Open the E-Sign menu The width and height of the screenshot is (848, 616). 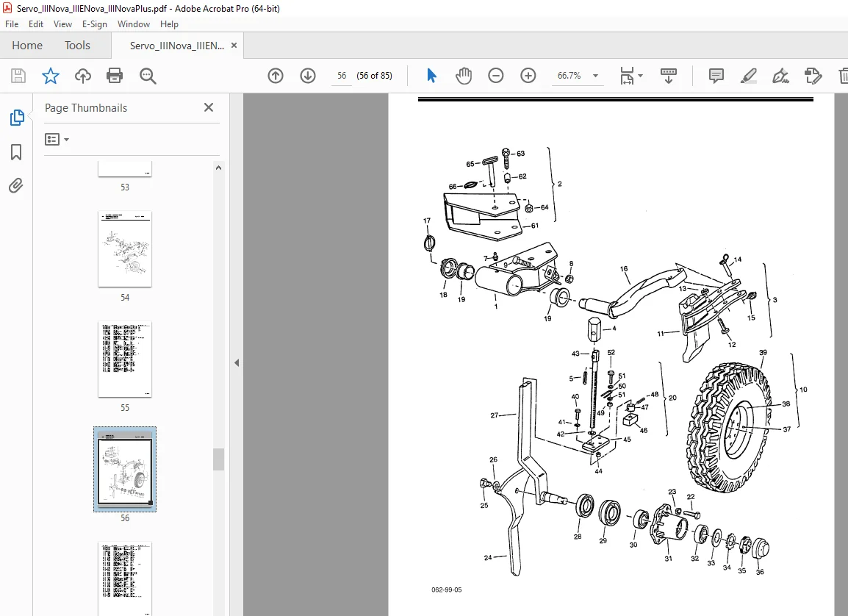95,24
